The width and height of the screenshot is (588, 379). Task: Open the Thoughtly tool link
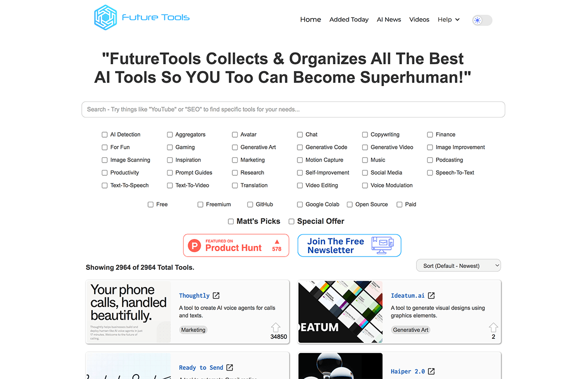click(195, 295)
